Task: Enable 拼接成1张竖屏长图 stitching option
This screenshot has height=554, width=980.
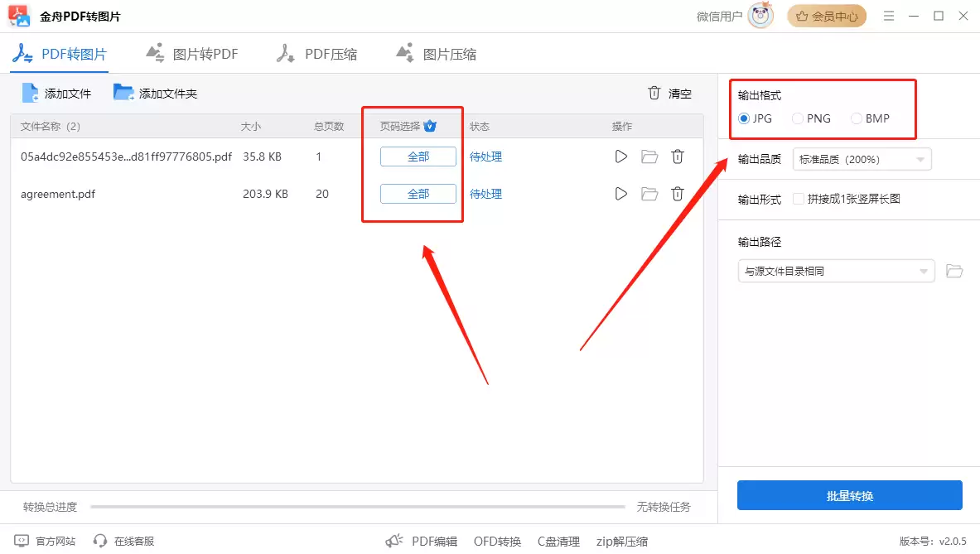Action: click(799, 199)
